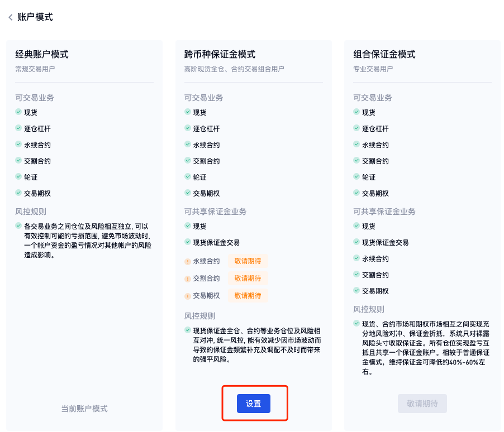Click green check beside 风控规则 text in 经典账户模式
Viewport: 504px width, 432px height.
click(x=18, y=226)
